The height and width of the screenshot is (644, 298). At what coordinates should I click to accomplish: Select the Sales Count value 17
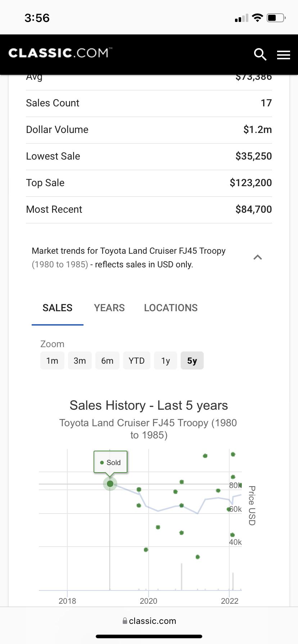(x=266, y=103)
